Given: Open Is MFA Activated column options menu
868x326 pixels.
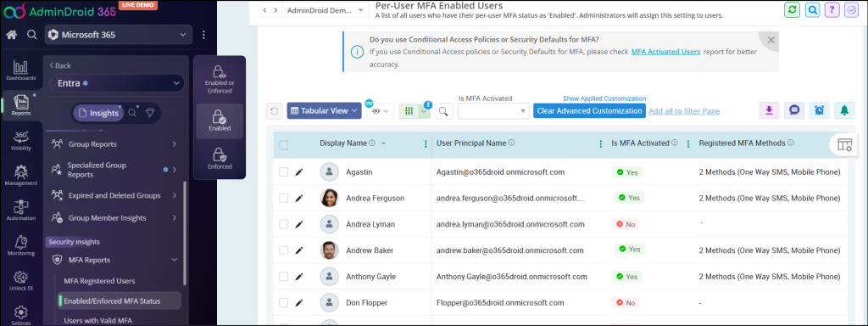Looking at the screenshot, I should tap(688, 144).
